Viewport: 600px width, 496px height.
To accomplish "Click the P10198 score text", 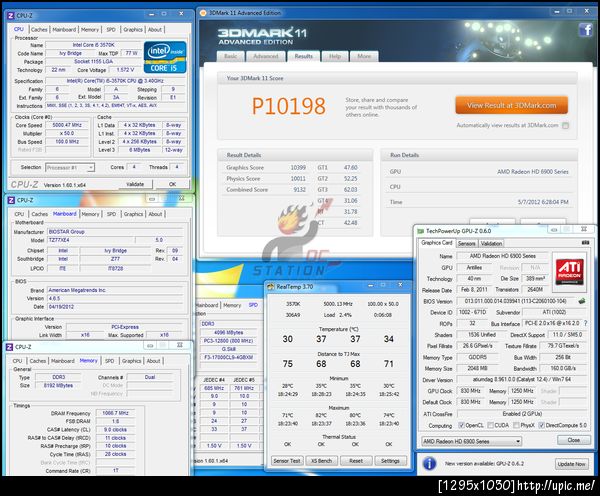I will click(289, 106).
